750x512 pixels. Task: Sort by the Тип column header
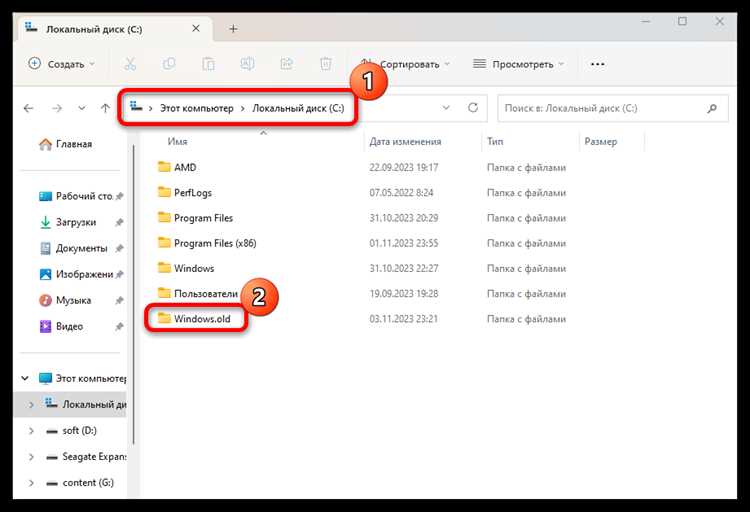pyautogui.click(x=495, y=141)
